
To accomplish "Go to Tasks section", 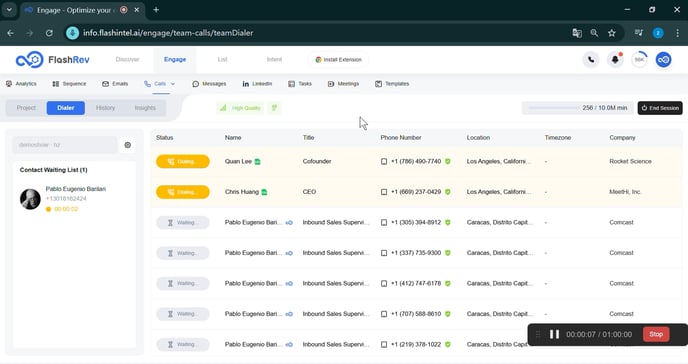I will click(x=300, y=84).
